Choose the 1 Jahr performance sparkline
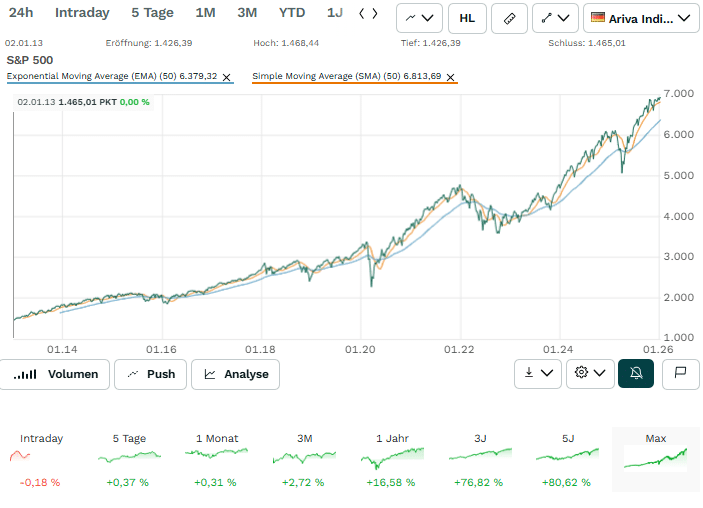703x508 pixels. tap(392, 457)
